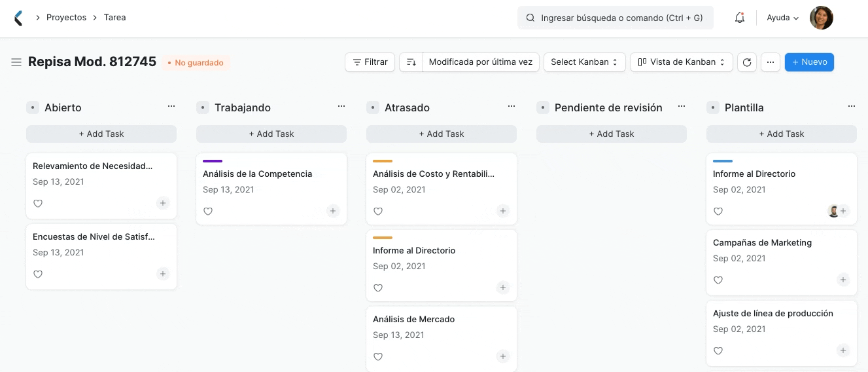Screen dimensions: 868x372
Task: Like the Relevamiento de Necesidad card
Action: click(38, 204)
